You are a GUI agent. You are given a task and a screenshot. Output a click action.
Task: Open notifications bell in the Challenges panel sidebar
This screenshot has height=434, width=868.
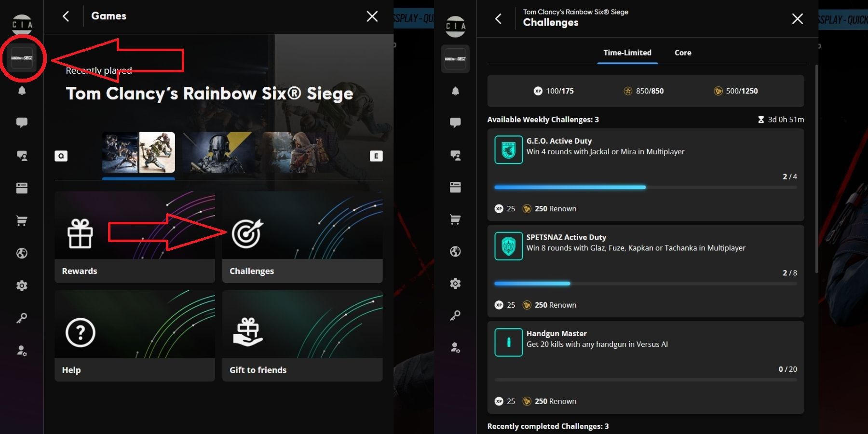tap(455, 91)
